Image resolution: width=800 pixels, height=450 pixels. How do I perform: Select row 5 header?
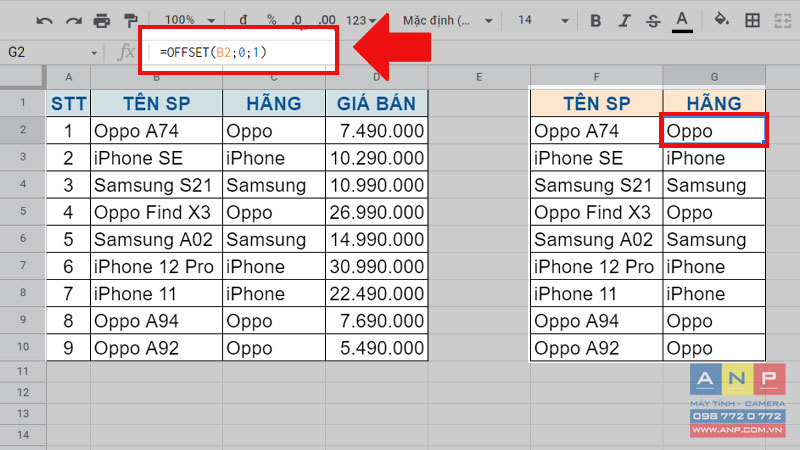click(23, 211)
